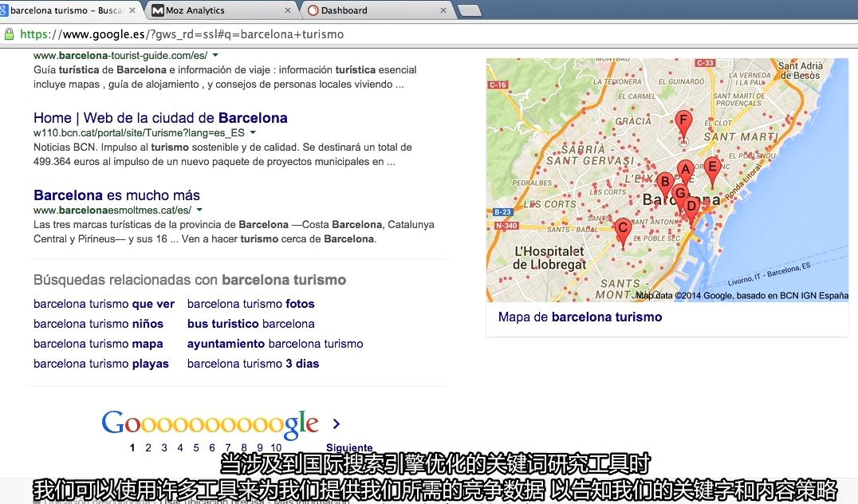Click the N-340 road badge on map
858x504 pixels.
tap(506, 225)
